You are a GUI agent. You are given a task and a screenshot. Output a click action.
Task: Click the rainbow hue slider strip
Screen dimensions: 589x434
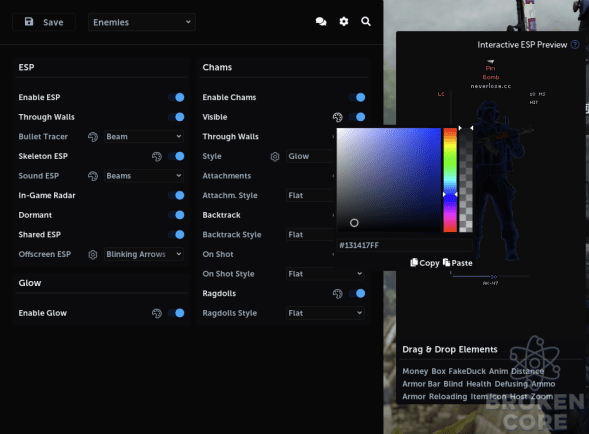point(450,180)
